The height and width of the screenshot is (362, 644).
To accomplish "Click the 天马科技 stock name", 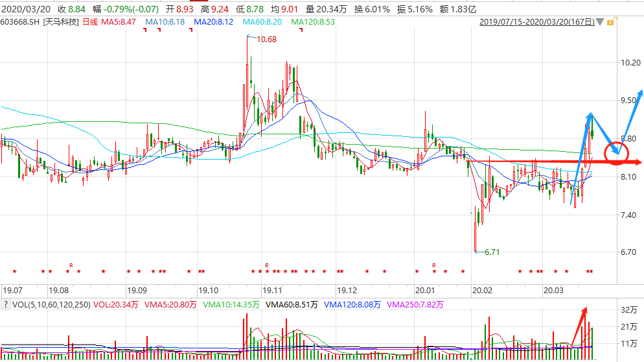I will tap(61, 22).
